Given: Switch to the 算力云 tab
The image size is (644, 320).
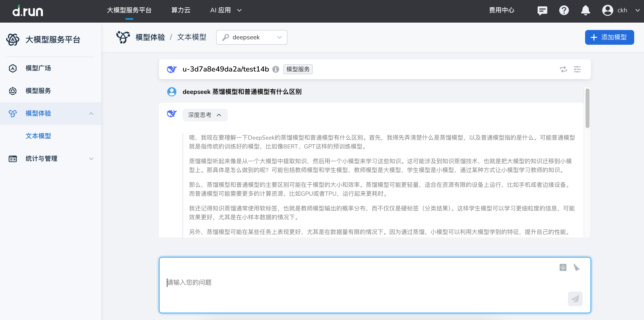Looking at the screenshot, I should (x=181, y=10).
